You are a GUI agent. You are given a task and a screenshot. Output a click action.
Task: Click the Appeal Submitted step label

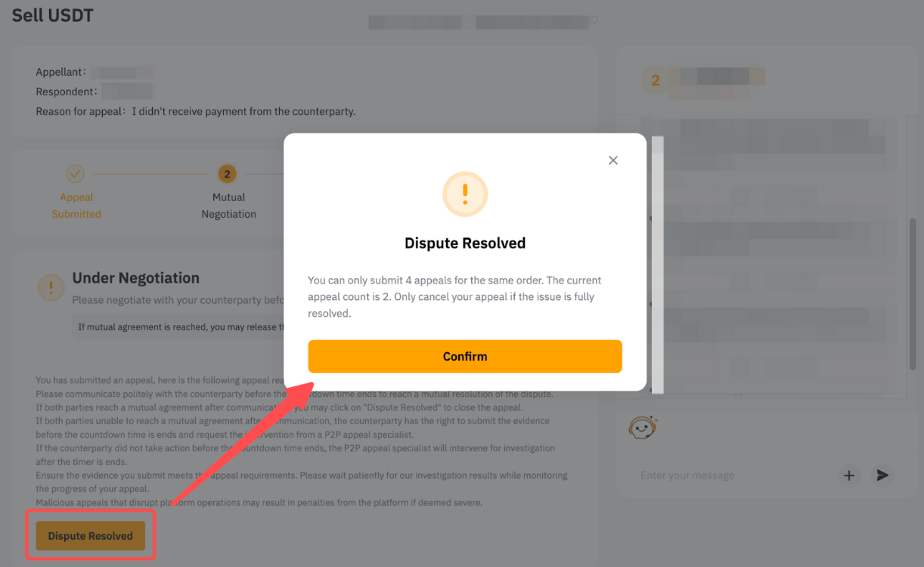(76, 206)
